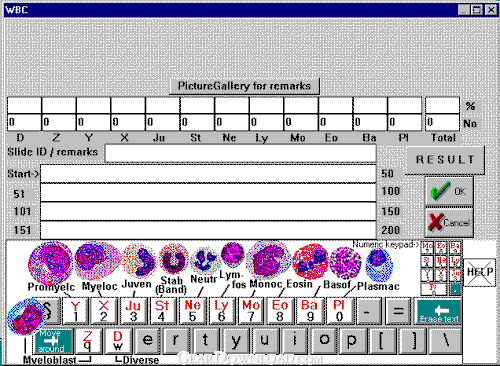The image size is (500, 366).
Task: Click the D w diverse key
Action: coord(118,341)
